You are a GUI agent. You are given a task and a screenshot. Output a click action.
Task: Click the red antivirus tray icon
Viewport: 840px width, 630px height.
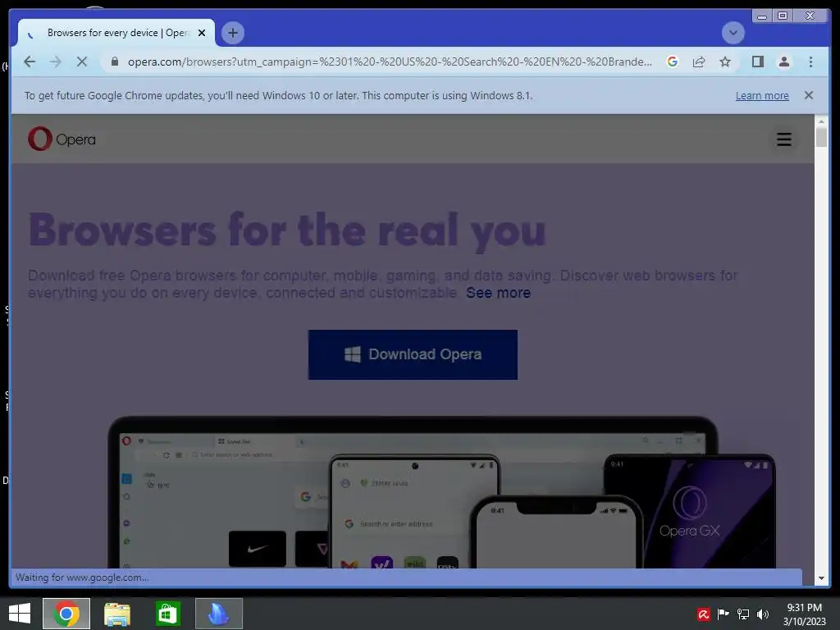703,614
